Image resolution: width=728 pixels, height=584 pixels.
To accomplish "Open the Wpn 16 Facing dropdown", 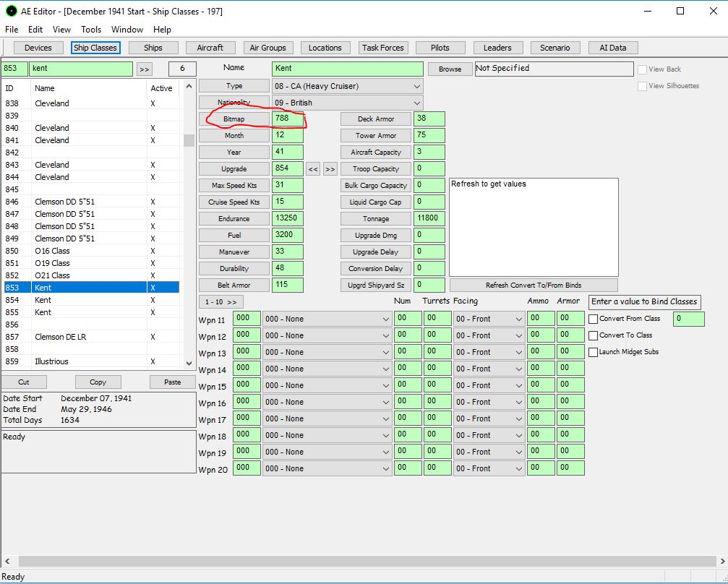I will (489, 402).
